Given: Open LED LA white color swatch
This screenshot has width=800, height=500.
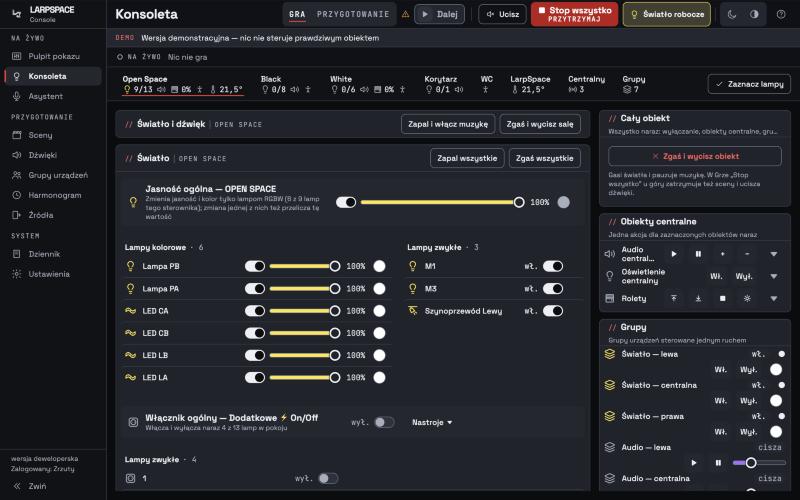Looking at the screenshot, I should pyautogui.click(x=379, y=378).
